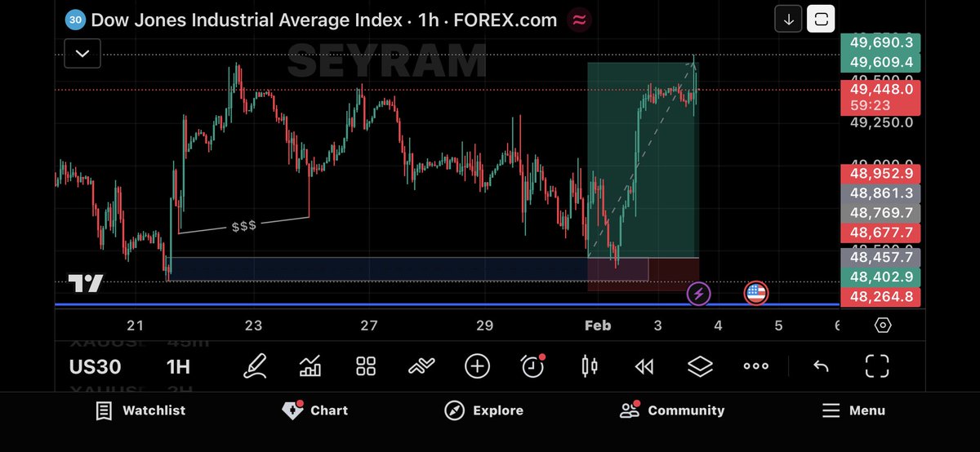Open the indicators chart icon
This screenshot has width=980, height=452.
coord(310,366)
